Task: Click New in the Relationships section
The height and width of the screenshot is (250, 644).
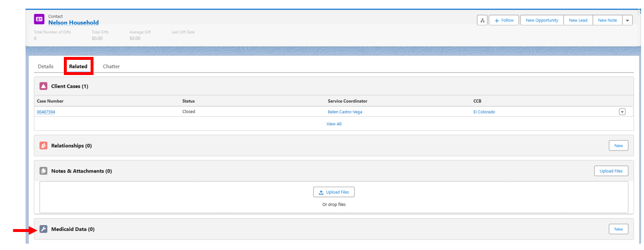Action: pos(618,145)
